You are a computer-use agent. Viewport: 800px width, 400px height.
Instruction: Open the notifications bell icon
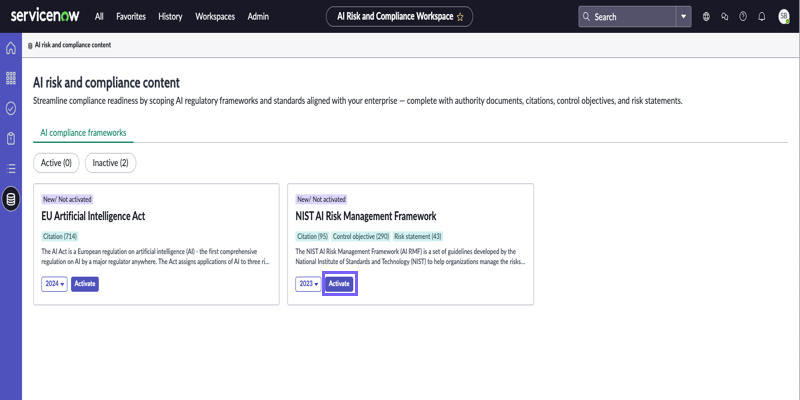coord(762,17)
